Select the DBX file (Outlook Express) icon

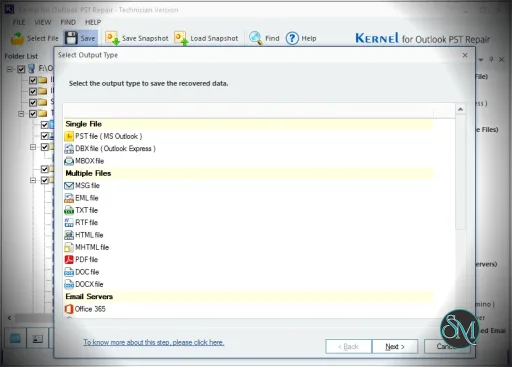[x=69, y=149]
